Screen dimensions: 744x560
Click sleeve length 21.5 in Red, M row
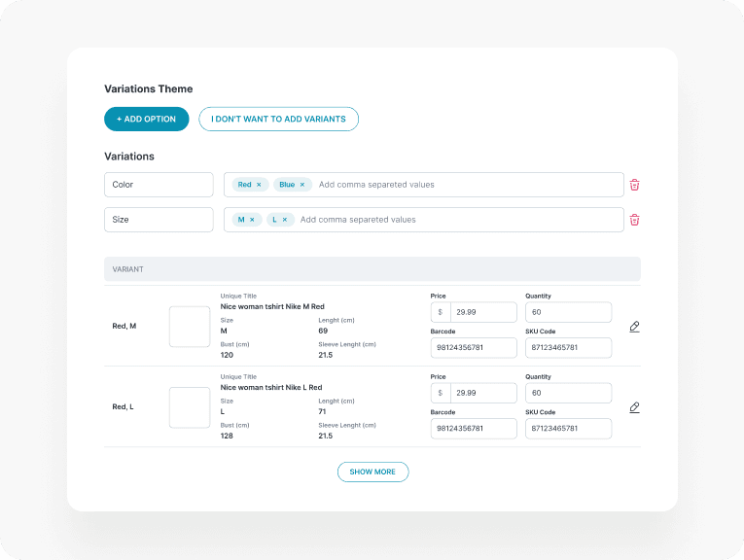tap(326, 355)
